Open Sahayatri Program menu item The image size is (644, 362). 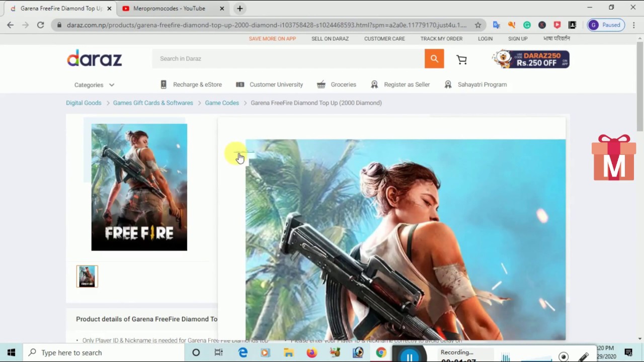point(482,84)
